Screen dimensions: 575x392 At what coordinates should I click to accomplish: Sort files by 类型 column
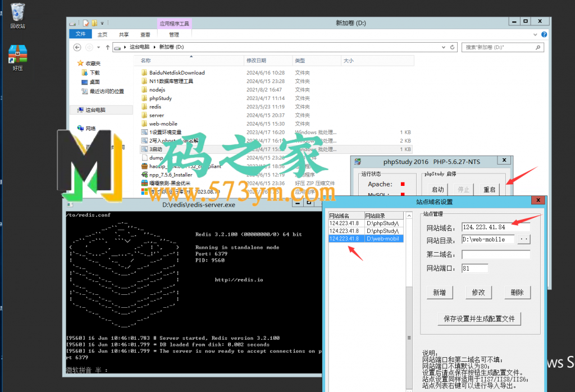[317, 61]
